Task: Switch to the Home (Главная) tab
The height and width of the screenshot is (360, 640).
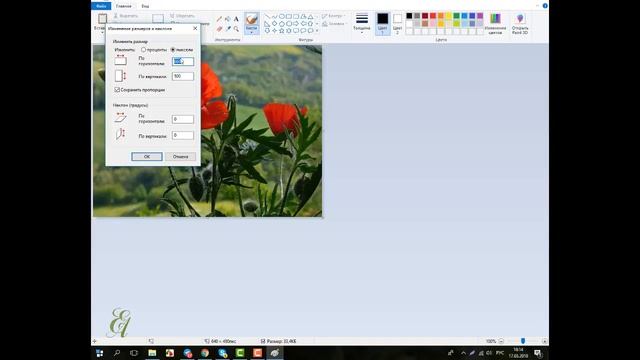Action: point(124,6)
